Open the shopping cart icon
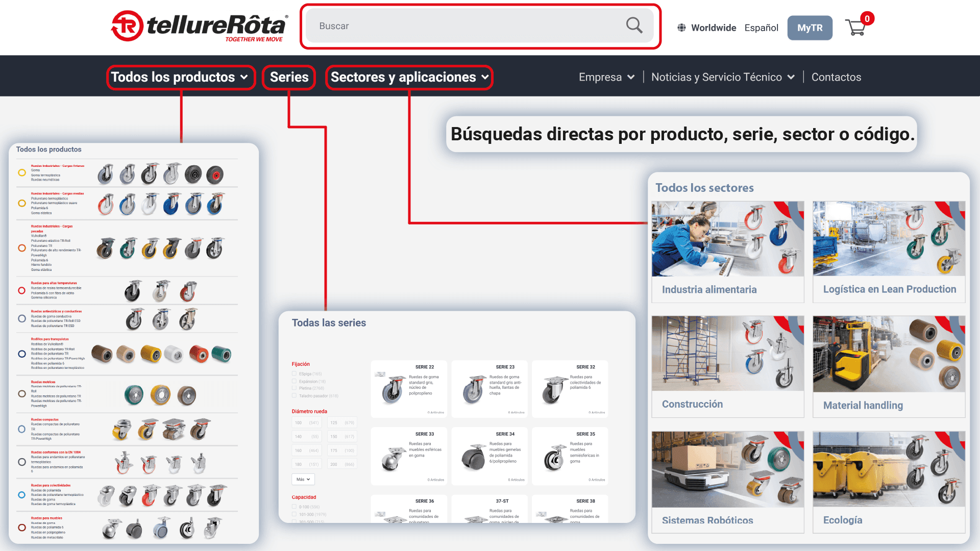 tap(855, 27)
